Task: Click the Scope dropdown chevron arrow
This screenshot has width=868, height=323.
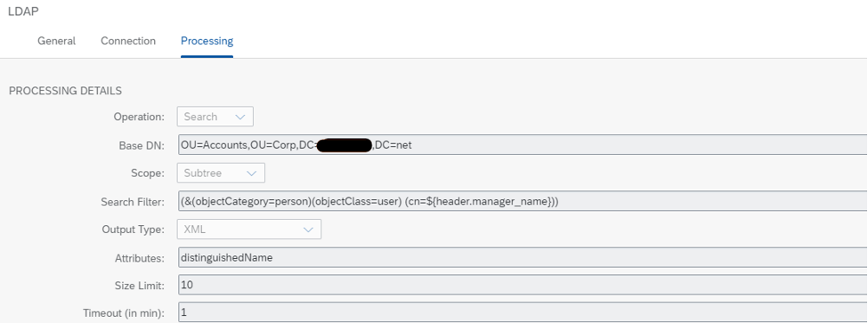Action: click(x=251, y=174)
